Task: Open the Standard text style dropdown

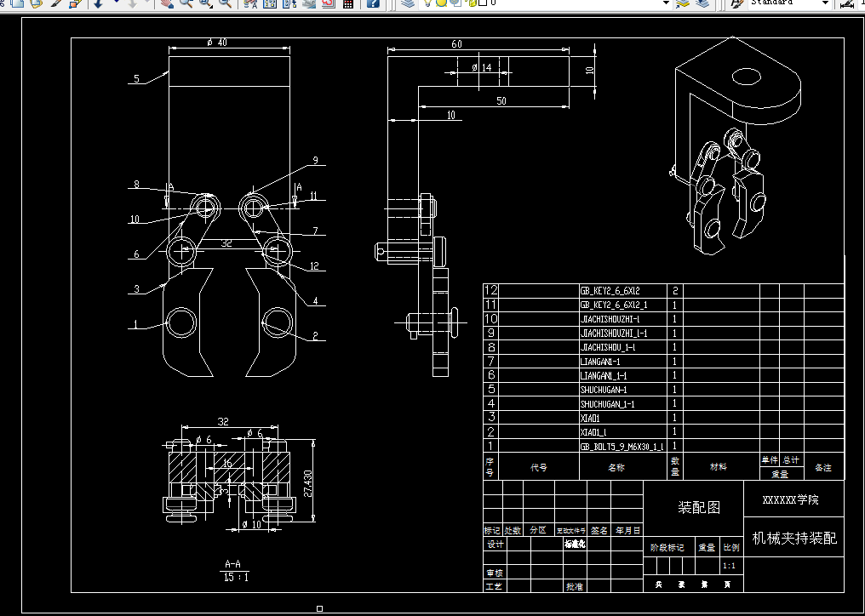Action: point(825,3)
